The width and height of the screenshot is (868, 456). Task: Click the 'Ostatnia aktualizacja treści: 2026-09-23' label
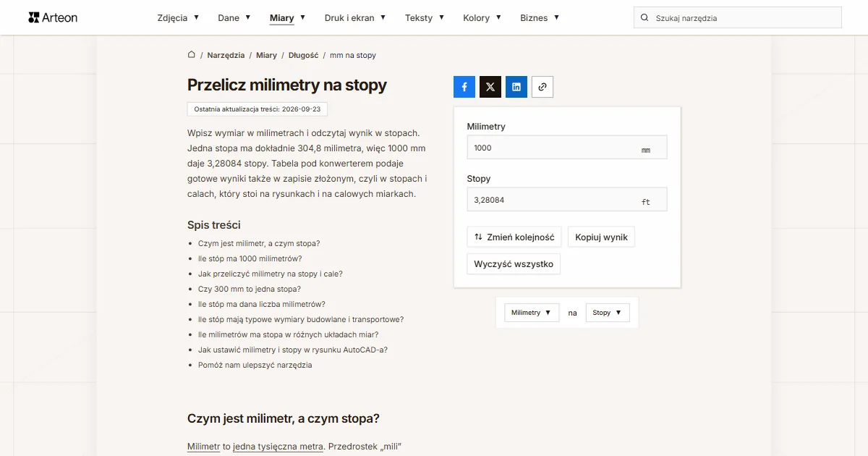click(257, 109)
